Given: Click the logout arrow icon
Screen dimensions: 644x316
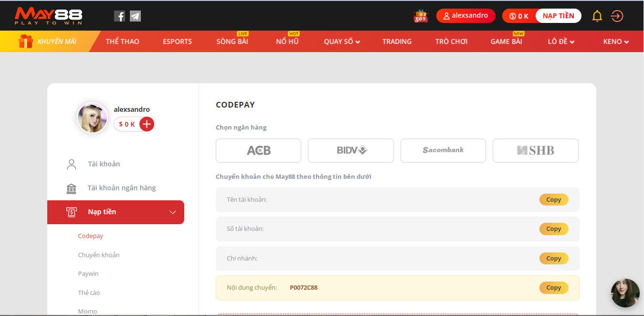Looking at the screenshot, I should coord(617,15).
